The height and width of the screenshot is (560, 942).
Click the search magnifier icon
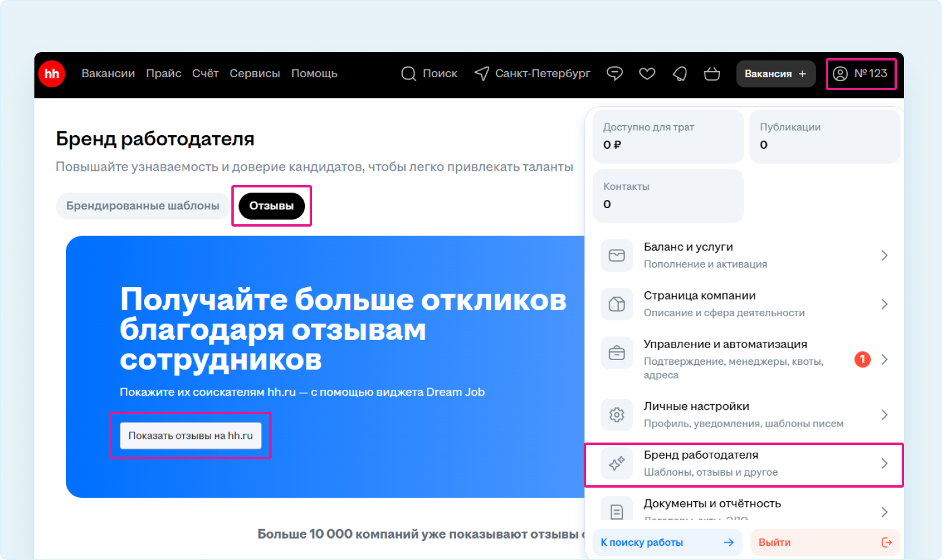coord(409,74)
